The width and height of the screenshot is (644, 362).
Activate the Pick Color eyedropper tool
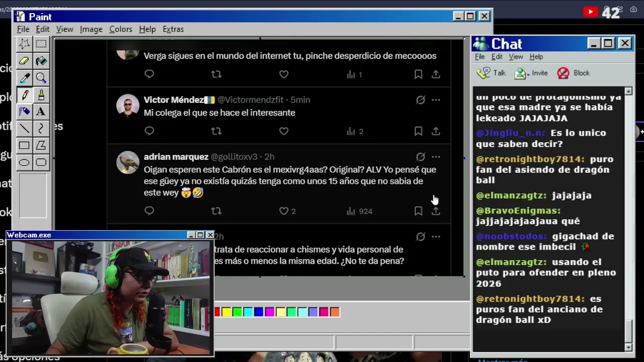click(x=24, y=78)
